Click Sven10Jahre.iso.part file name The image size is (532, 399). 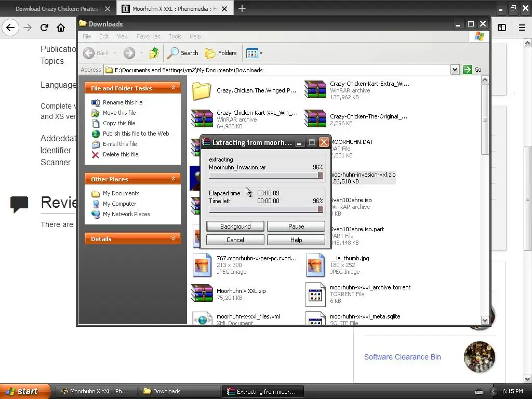357,229
